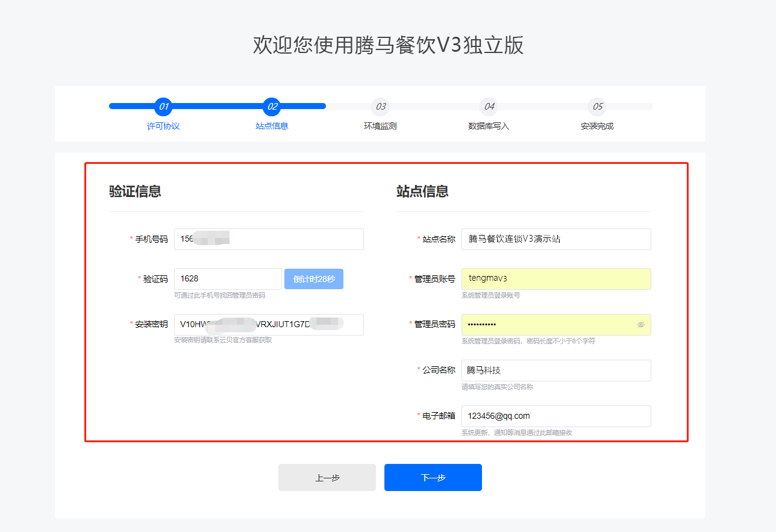Click step 01 circle in progress bar
Screen dimensions: 776x532
tap(163, 107)
